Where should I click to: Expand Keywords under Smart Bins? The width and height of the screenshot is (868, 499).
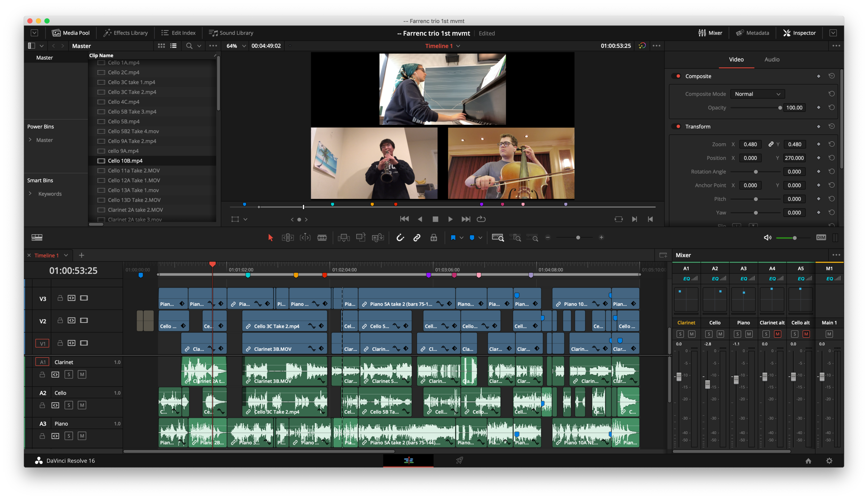click(30, 194)
